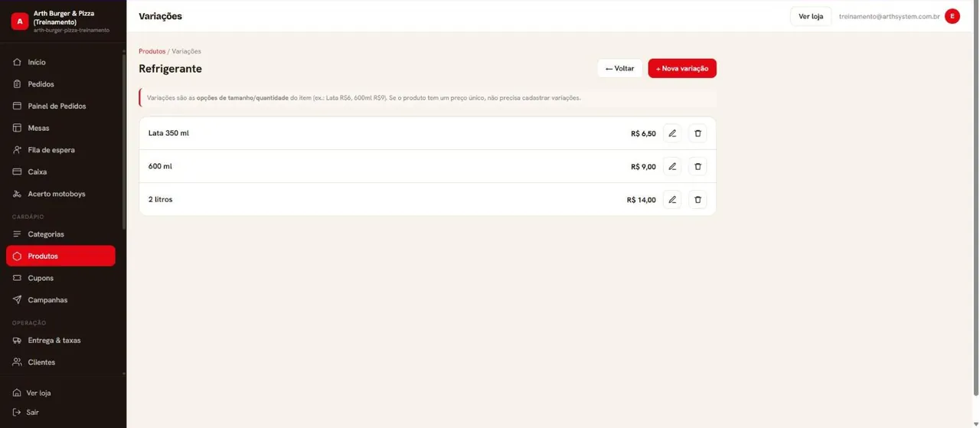This screenshot has width=980, height=428.
Task: Go to Campanhas page
Action: click(x=60, y=300)
